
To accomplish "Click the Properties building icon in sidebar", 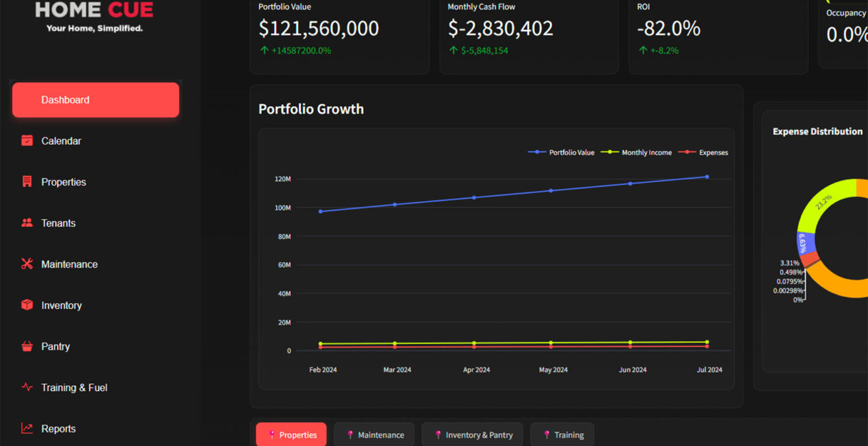I will pyautogui.click(x=27, y=182).
